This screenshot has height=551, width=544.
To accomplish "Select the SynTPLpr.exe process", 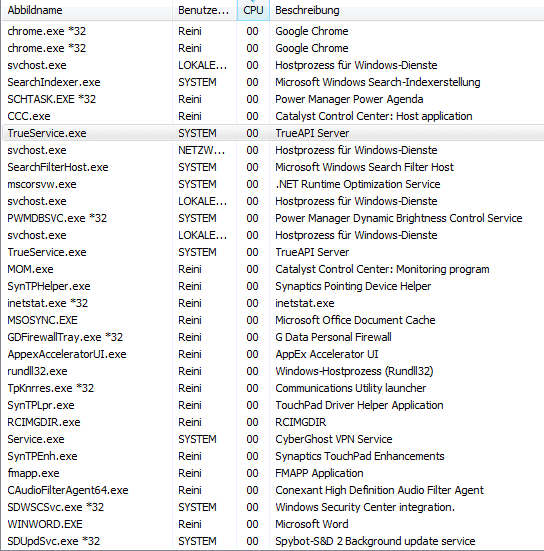I will (41, 405).
